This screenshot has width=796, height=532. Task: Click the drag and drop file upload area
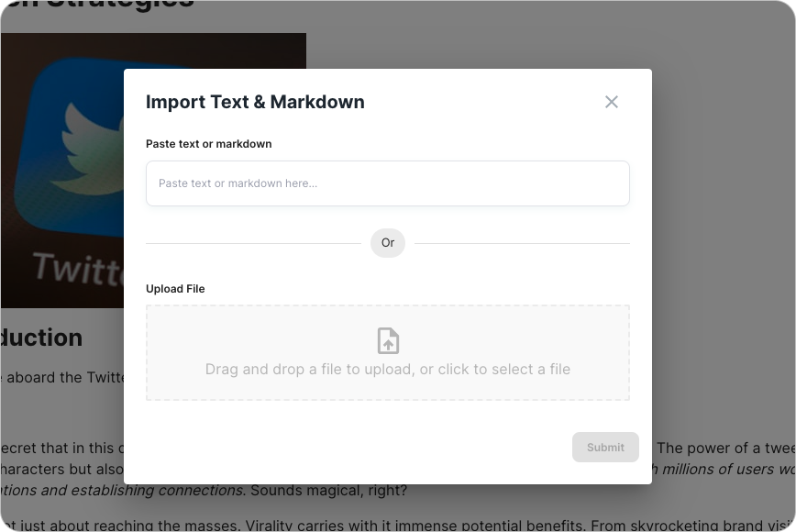coord(387,352)
